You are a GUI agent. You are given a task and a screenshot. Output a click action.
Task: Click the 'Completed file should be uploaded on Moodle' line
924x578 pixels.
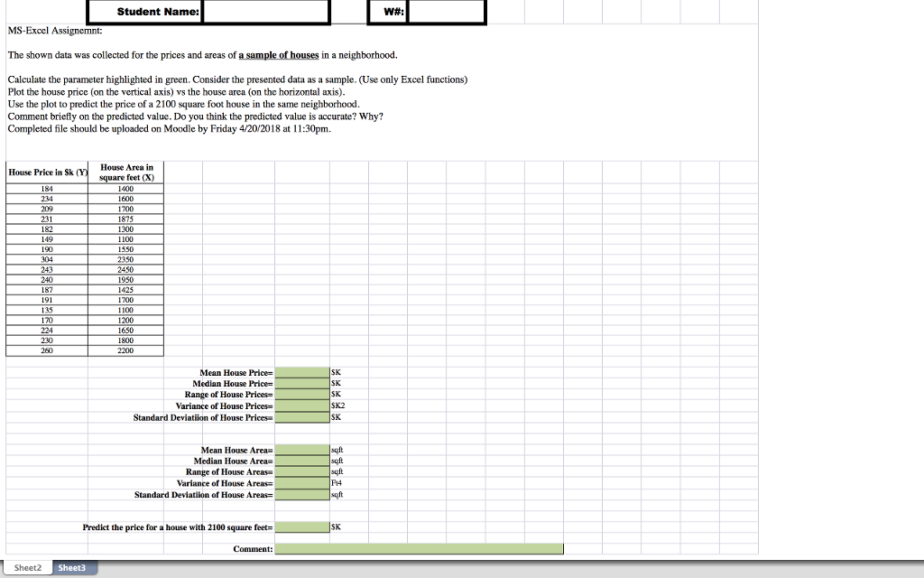coord(169,128)
